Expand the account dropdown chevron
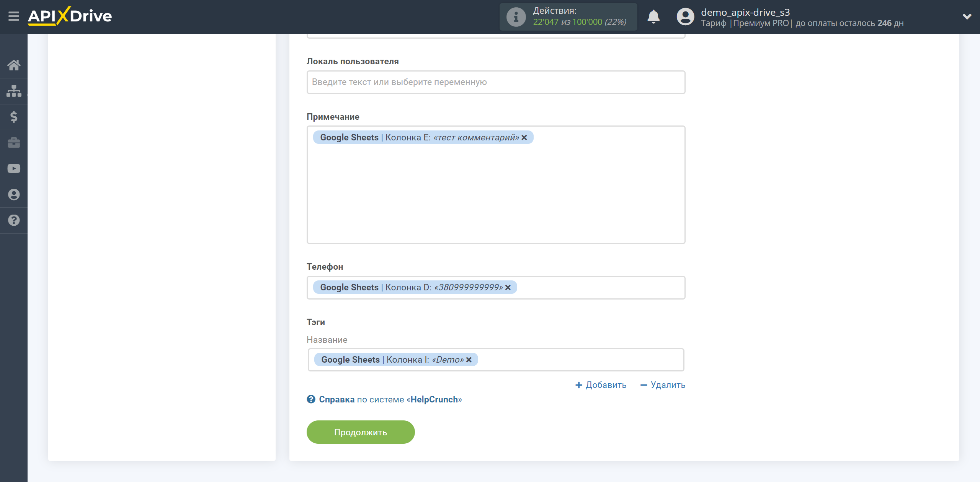The width and height of the screenshot is (980, 482). click(967, 16)
